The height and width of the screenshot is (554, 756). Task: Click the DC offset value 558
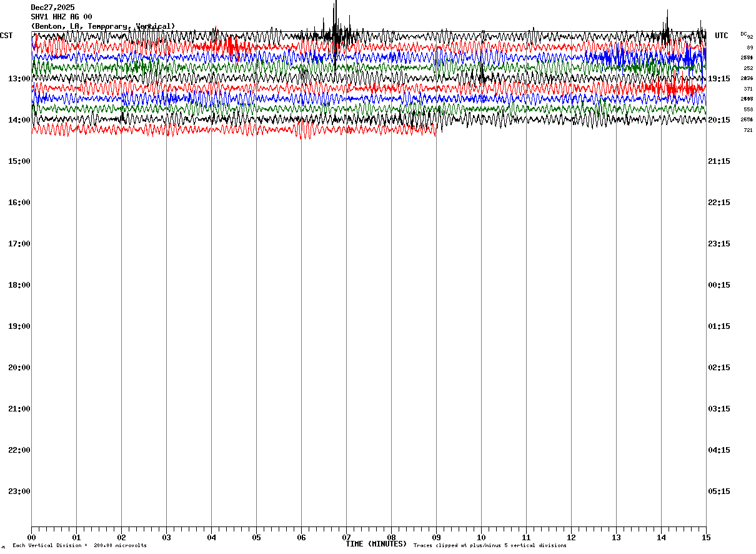pos(748,109)
